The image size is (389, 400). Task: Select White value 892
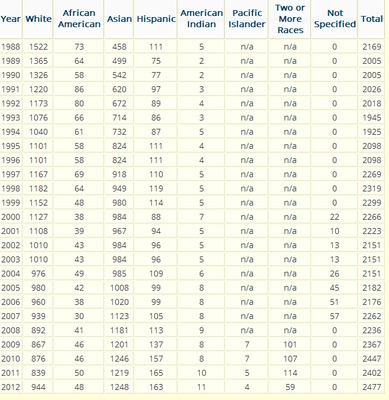coord(38,330)
